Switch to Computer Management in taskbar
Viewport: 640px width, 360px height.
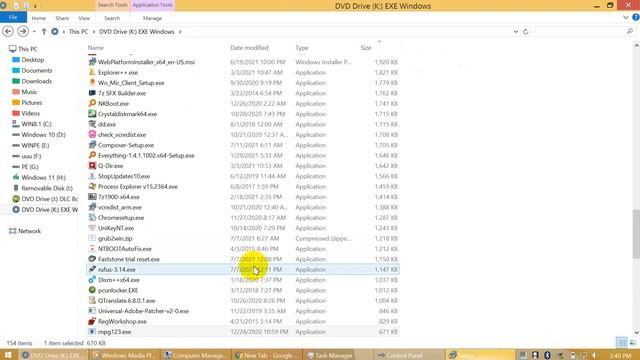196,355
